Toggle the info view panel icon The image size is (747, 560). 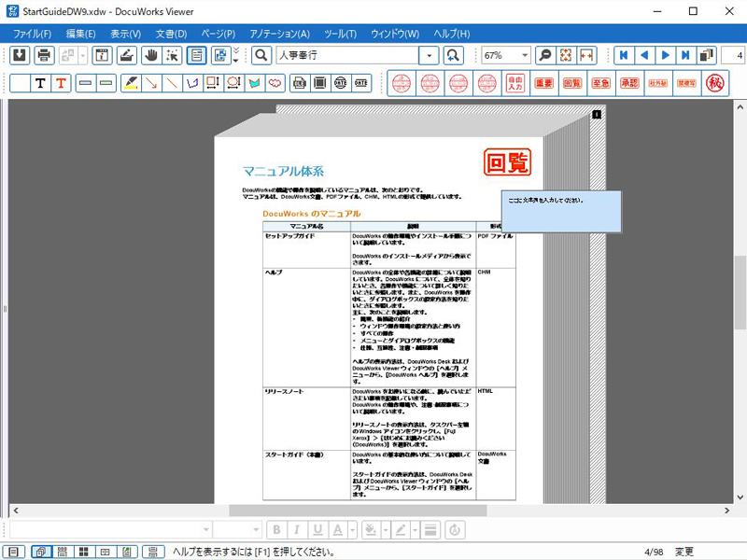[197, 55]
